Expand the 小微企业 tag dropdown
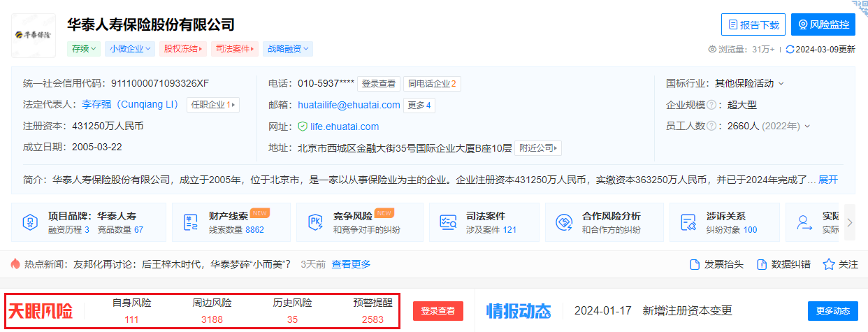Image resolution: width=868 pixels, height=332 pixels. tap(131, 49)
